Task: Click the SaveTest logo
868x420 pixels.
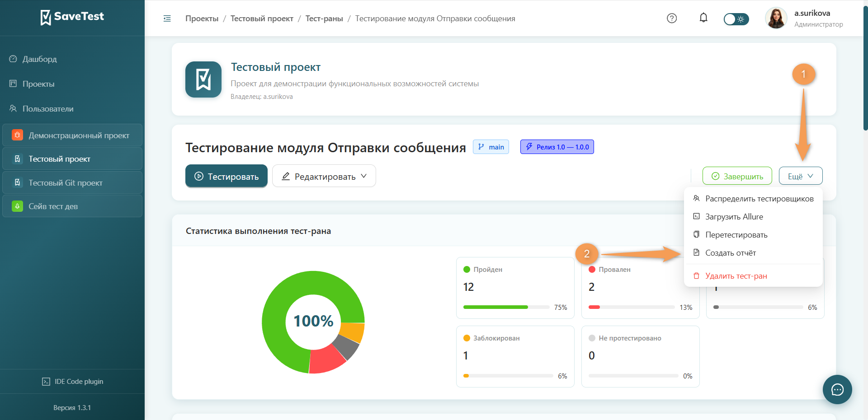Action: [x=72, y=17]
